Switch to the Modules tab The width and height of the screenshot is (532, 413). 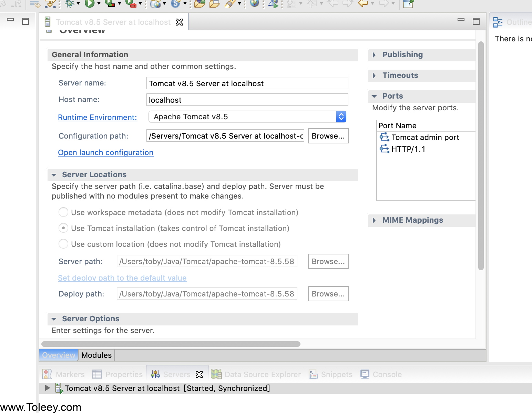[96, 355]
